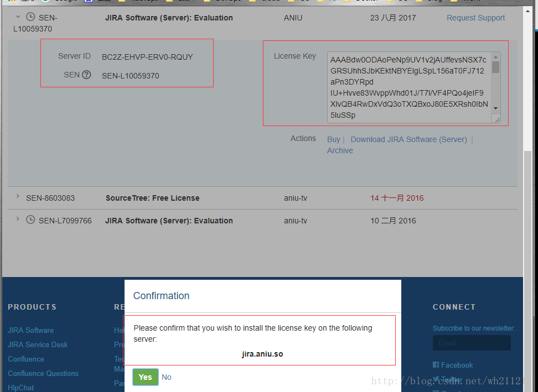Select the SEN value SEN-L10059370 text
Screen dimensions: 538x392
[x=131, y=76]
